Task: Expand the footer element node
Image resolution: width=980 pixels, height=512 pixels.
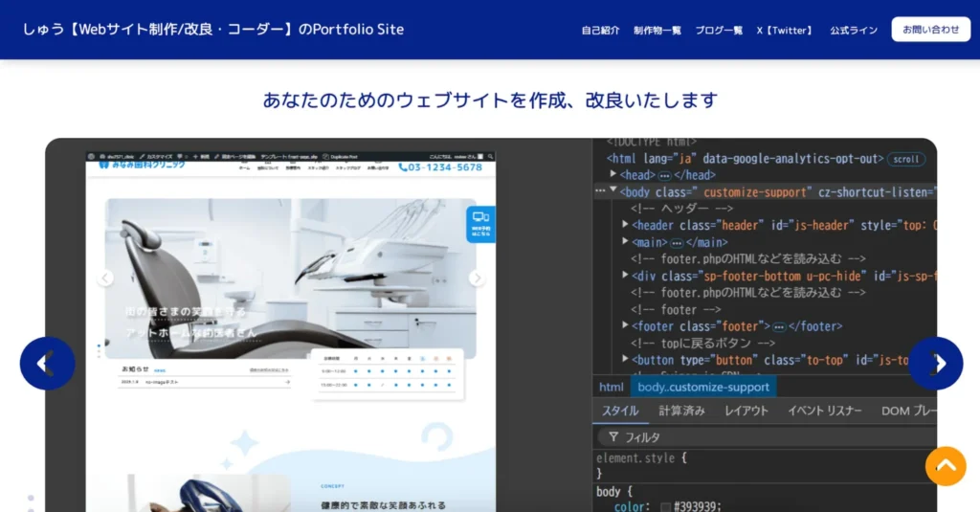Action: pyautogui.click(x=625, y=326)
